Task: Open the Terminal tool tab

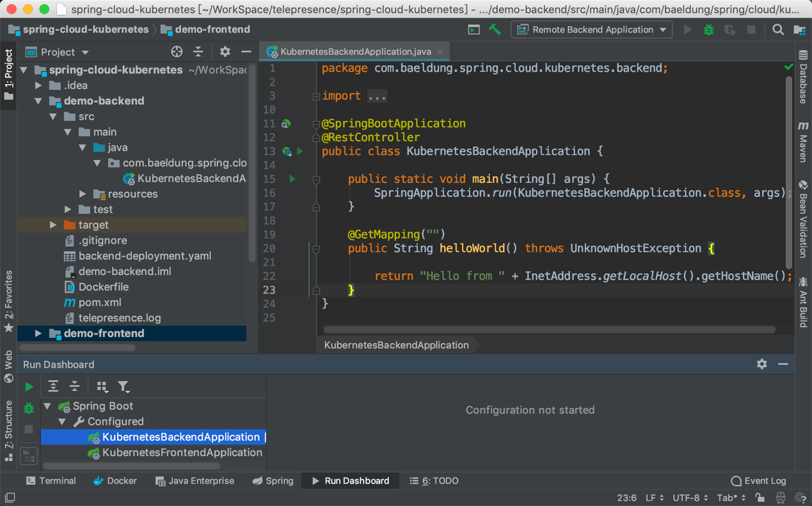Action: coord(51,480)
